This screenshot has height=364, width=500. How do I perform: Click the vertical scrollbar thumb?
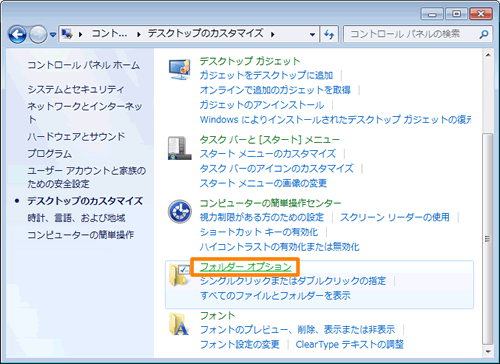tap(488, 239)
